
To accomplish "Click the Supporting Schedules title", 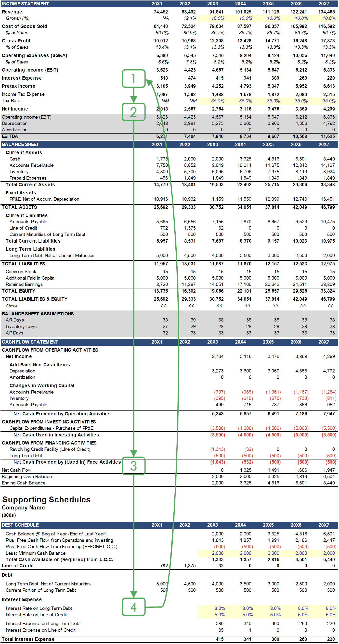I will click(x=46, y=499).
